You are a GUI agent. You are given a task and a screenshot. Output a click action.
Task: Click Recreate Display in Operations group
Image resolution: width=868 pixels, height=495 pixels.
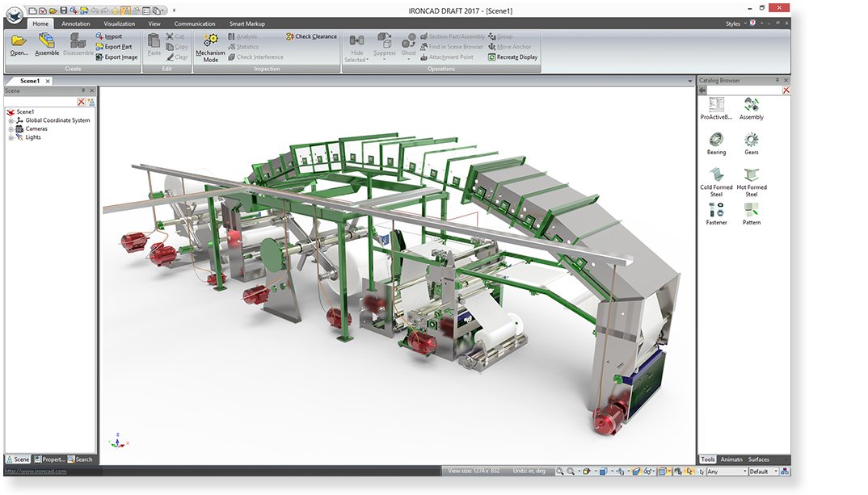coord(513,57)
